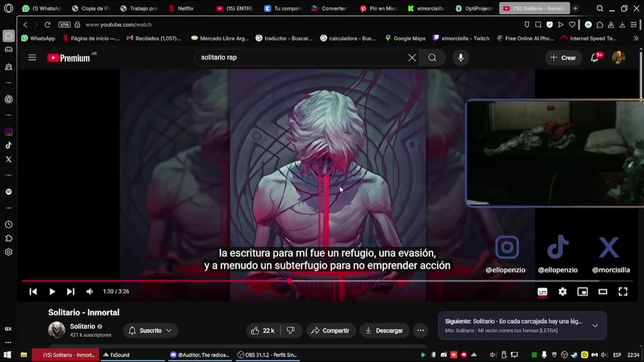Viewport: 644px width, 362px height.
Task: Open the Google Maps bookmark
Action: click(x=405, y=38)
